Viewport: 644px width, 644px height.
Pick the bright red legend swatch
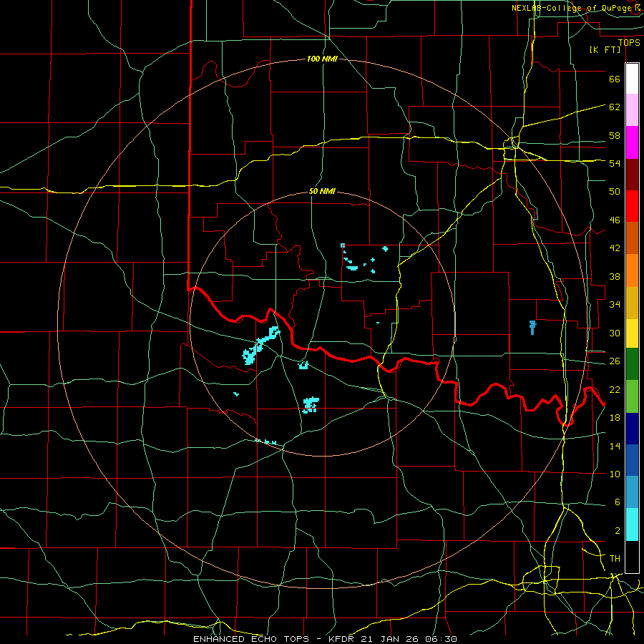632,206
